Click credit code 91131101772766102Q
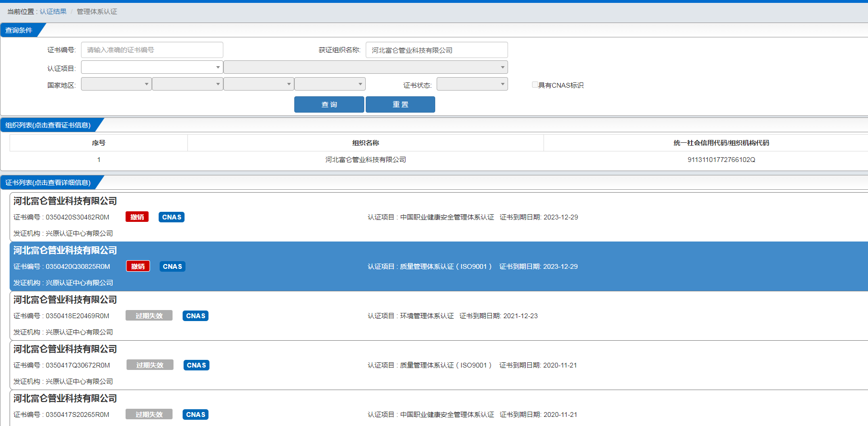 721,160
